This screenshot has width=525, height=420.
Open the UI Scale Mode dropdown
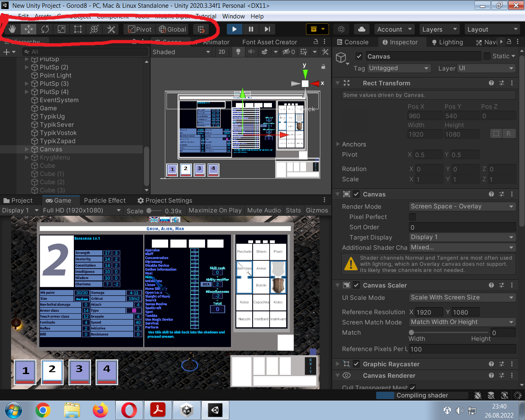coord(462,297)
